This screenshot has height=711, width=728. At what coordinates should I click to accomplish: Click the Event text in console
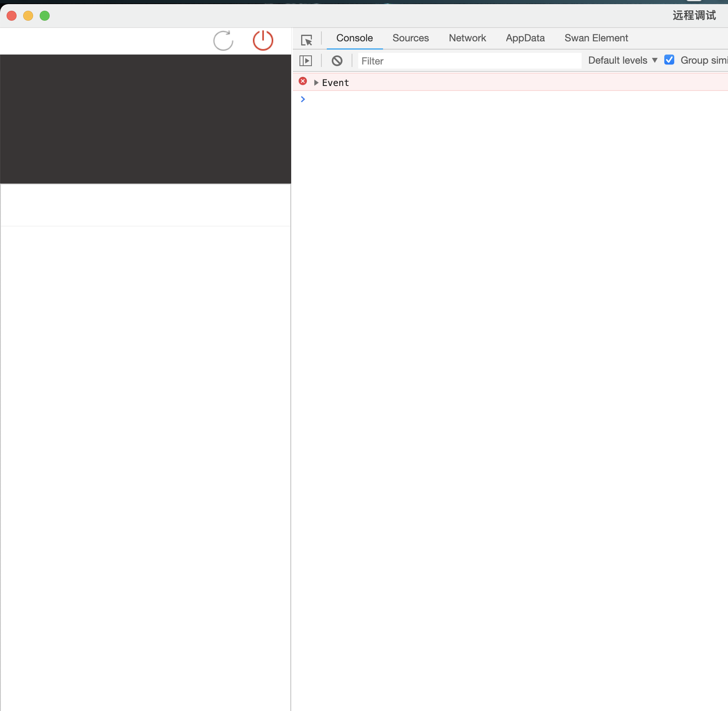335,83
